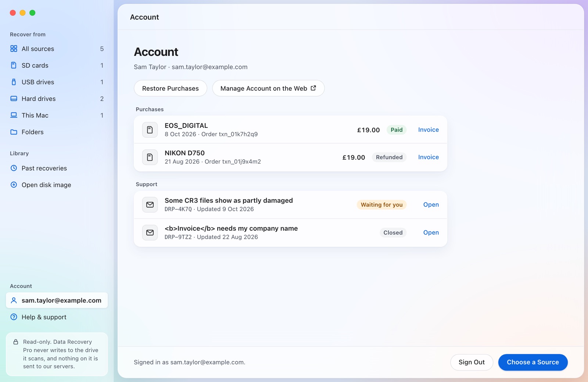Click the Hard drives icon
Image resolution: width=588 pixels, height=382 pixels.
[x=14, y=98]
